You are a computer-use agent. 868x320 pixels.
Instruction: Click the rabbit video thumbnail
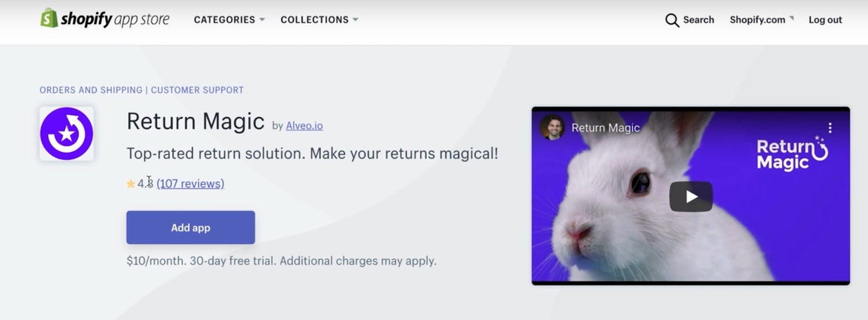pyautogui.click(x=691, y=195)
